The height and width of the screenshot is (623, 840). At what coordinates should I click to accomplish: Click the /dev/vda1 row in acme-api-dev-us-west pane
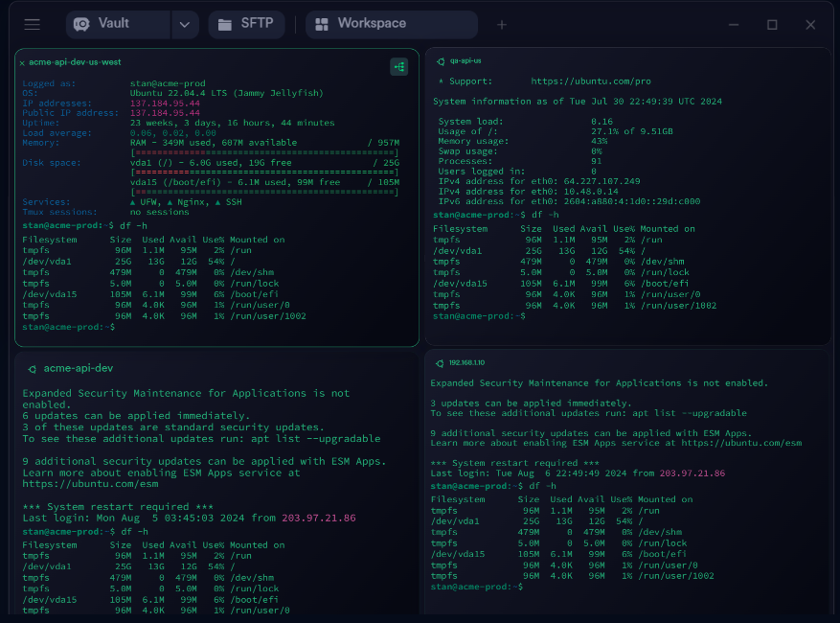pyautogui.click(x=128, y=262)
